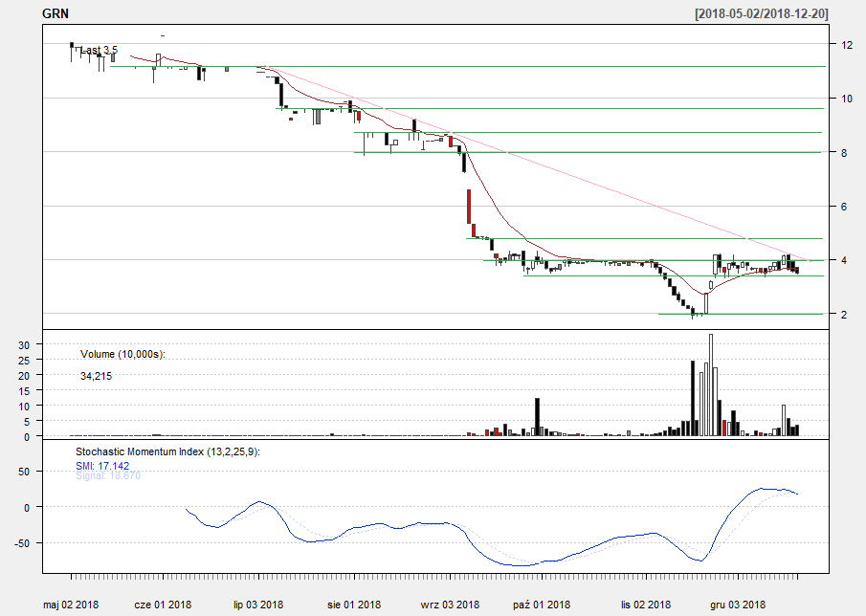Screen dimensions: 866x616
Task: Click the 'Last 3.5' price label
Action: [99, 51]
